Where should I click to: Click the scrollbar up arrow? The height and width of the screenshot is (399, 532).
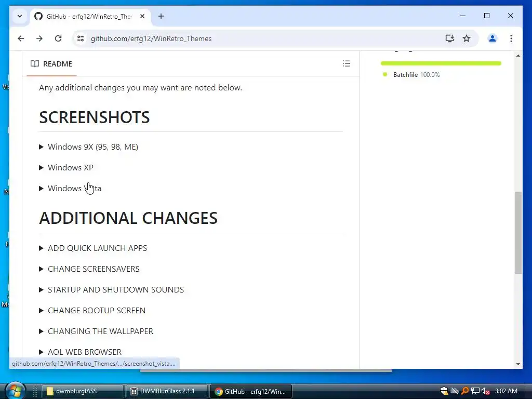(518, 55)
